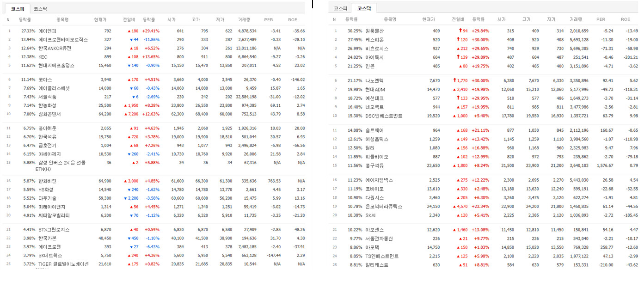Click the 13,811,186 volume for 한국ANKOR유전
Screen dimensions: 644x294
246,48
